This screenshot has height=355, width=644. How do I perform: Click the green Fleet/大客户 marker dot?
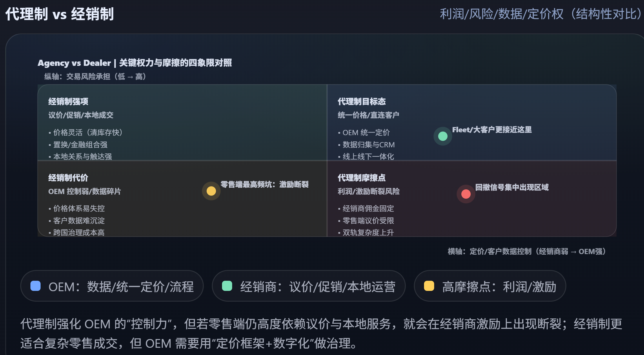click(x=443, y=136)
